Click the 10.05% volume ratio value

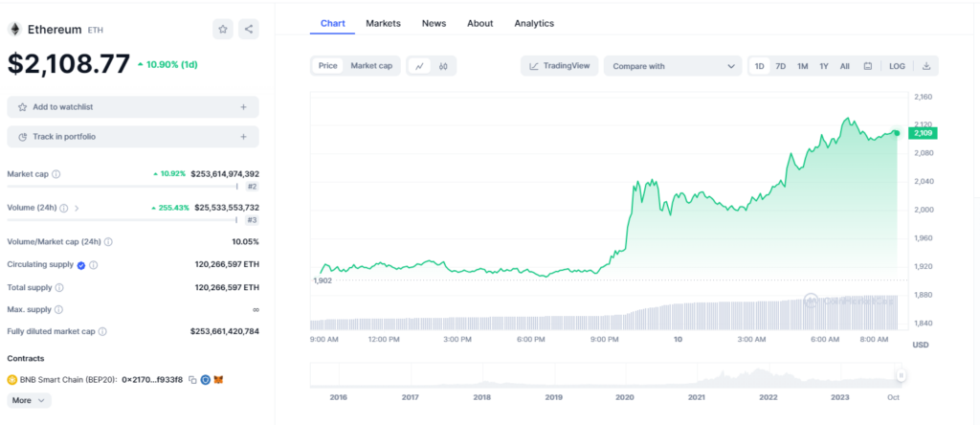(x=245, y=242)
